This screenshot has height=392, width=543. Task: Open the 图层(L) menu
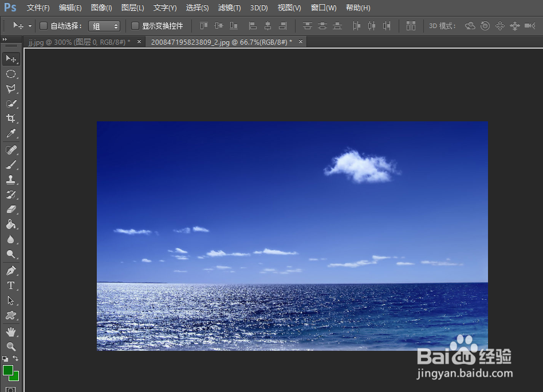coord(133,7)
